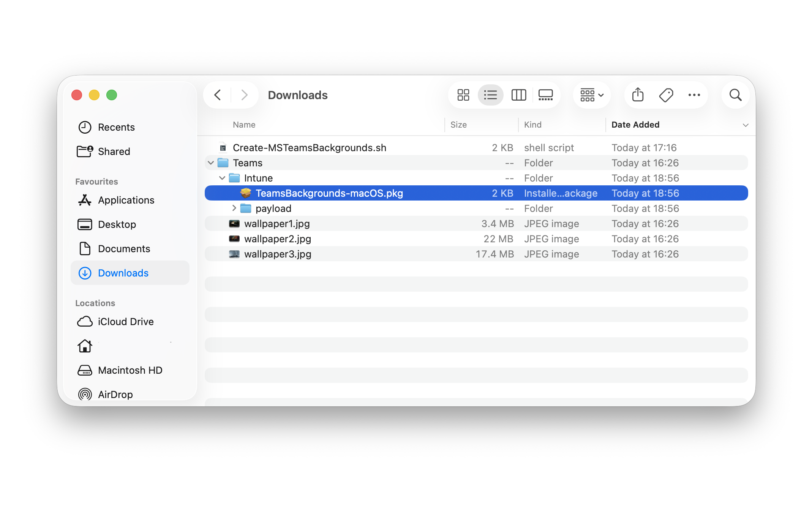The image size is (812, 515).
Task: Open the more actions ellipsis menu
Action: click(694, 95)
